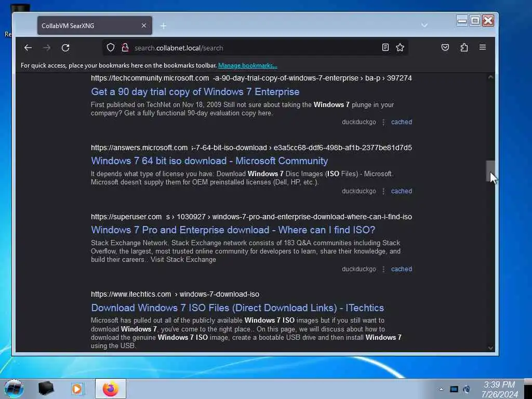Click the Firefox taskbar button
Viewport: 532px width, 399px height.
tap(111, 389)
